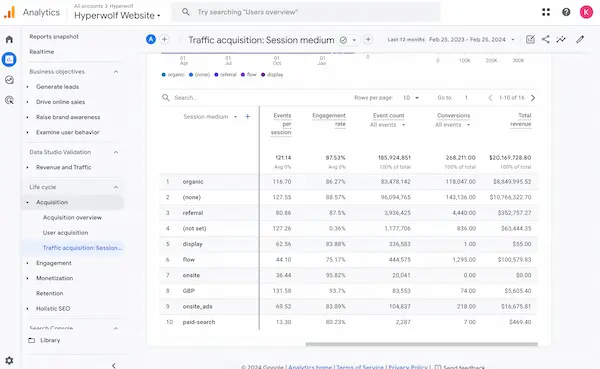
Task: Click the search magnifier icon in top bar
Action: tap(186, 12)
